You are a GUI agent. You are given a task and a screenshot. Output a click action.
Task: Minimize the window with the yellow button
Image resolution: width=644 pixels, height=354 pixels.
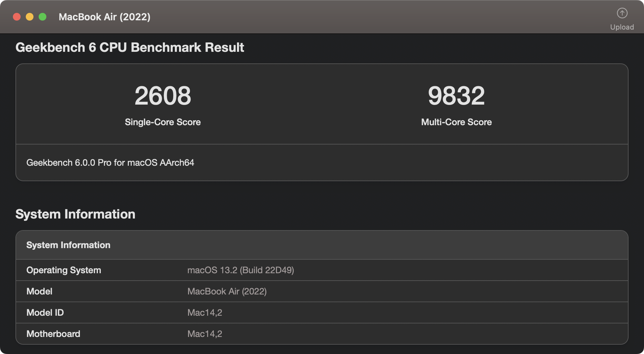(x=30, y=17)
